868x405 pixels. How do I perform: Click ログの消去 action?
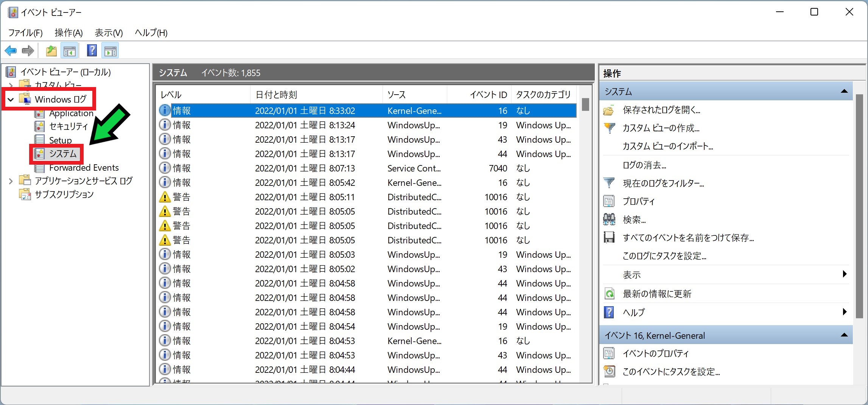(x=644, y=165)
